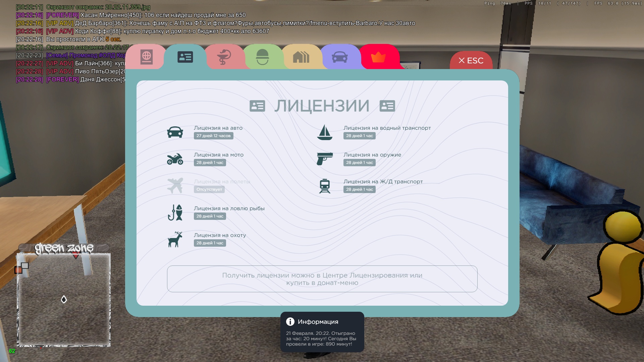Open the passport tab with globe icon
Image resolution: width=644 pixels, height=362 pixels.
tap(147, 57)
